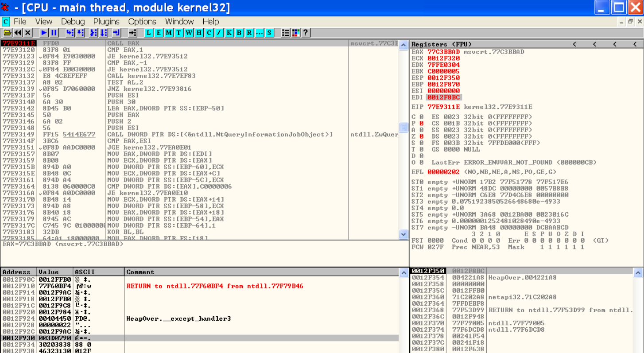This screenshot has height=353, width=644.
Task: Select EFL value 00000202
Action: point(443,172)
